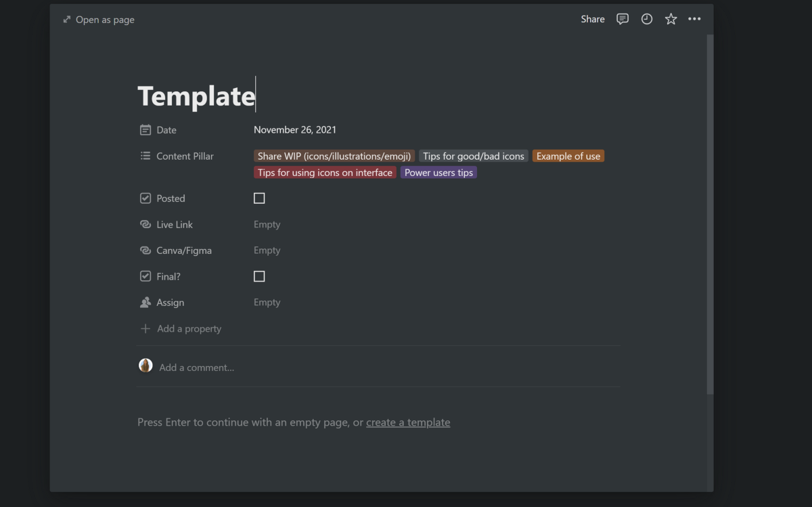812x507 pixels.
Task: Click the Add a comment field
Action: [196, 367]
